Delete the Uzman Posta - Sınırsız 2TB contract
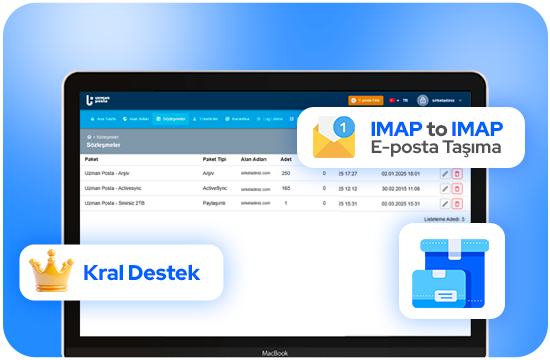550x360 pixels. tap(457, 204)
